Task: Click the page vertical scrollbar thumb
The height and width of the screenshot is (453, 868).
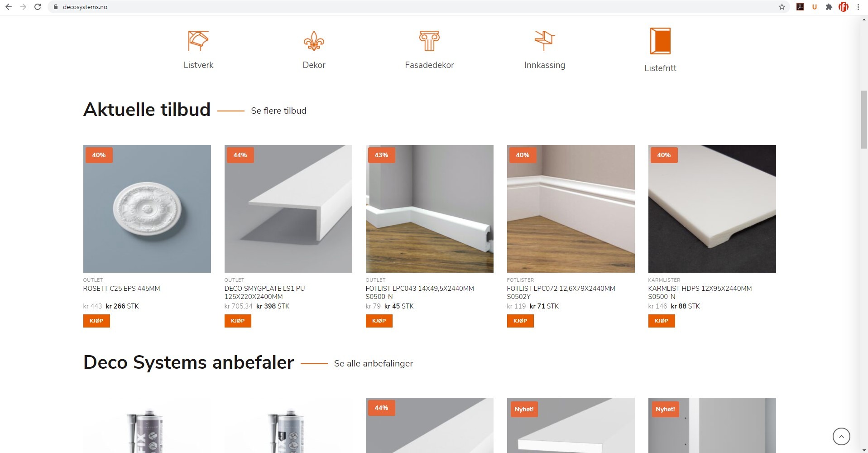Action: click(x=864, y=120)
